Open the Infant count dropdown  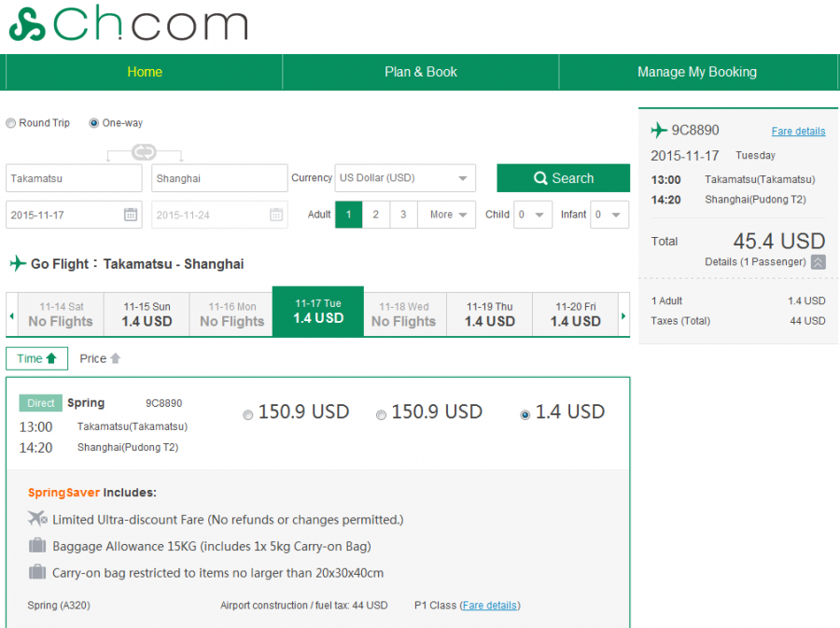pos(609,215)
